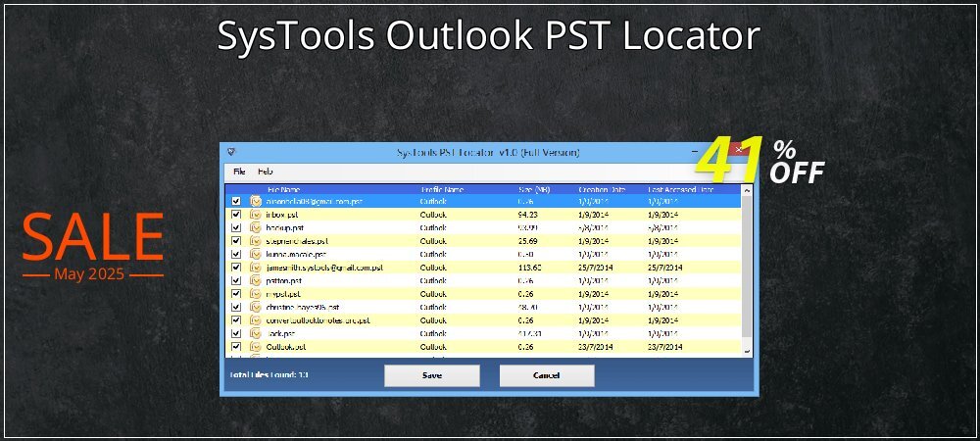Select the christine.hayes05.pst file name
The height and width of the screenshot is (441, 980).
[x=303, y=307]
